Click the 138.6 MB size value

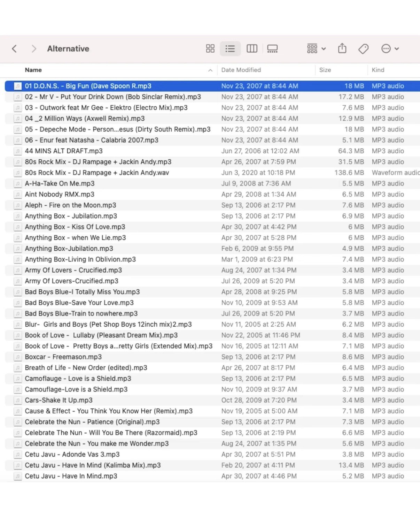(349, 173)
